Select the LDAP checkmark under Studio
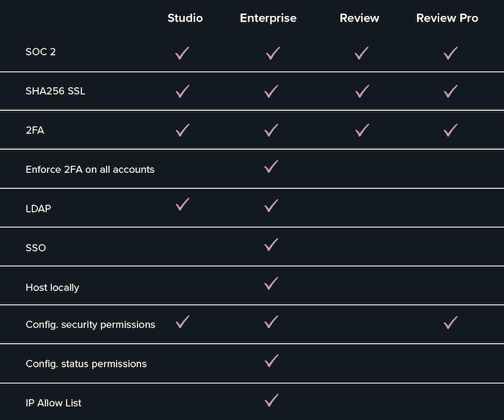Screen dimensions: 504x420 point(182,204)
